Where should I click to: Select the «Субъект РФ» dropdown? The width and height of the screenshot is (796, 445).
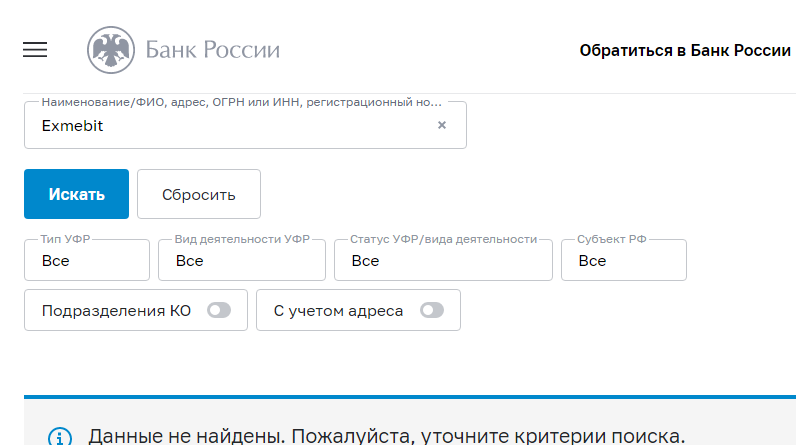(623, 260)
